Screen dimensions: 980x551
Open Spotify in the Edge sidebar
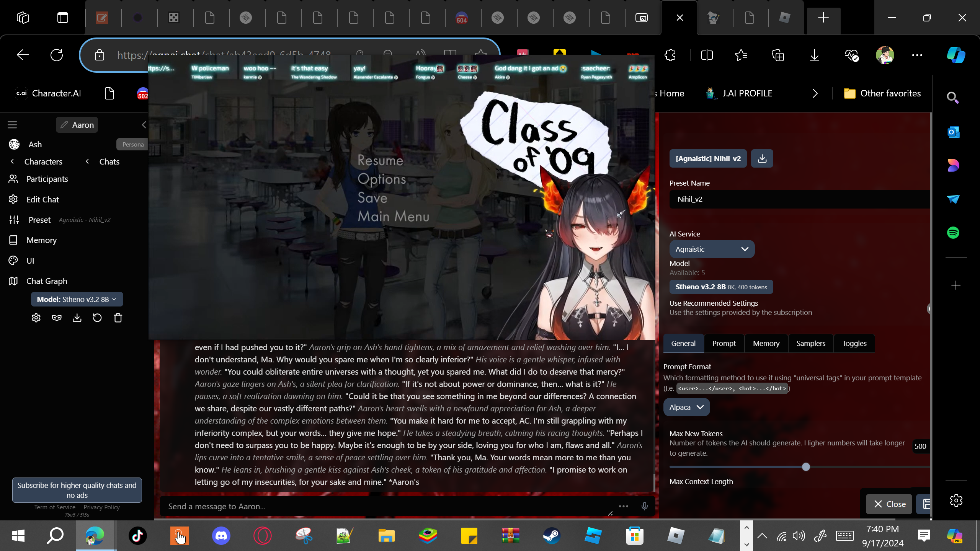pos(953,233)
